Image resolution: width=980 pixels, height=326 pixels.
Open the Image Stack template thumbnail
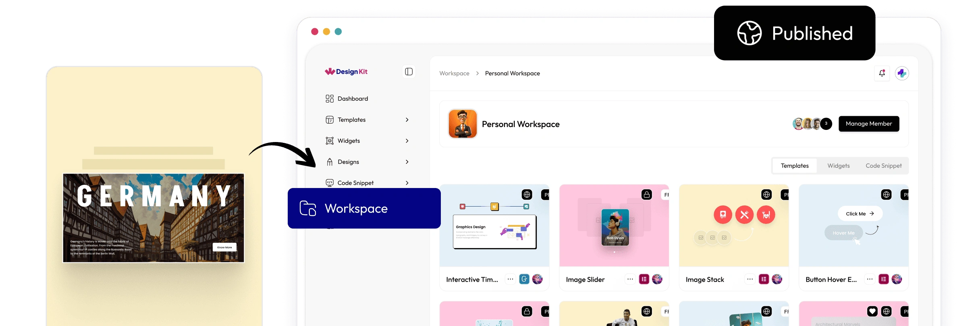click(733, 226)
